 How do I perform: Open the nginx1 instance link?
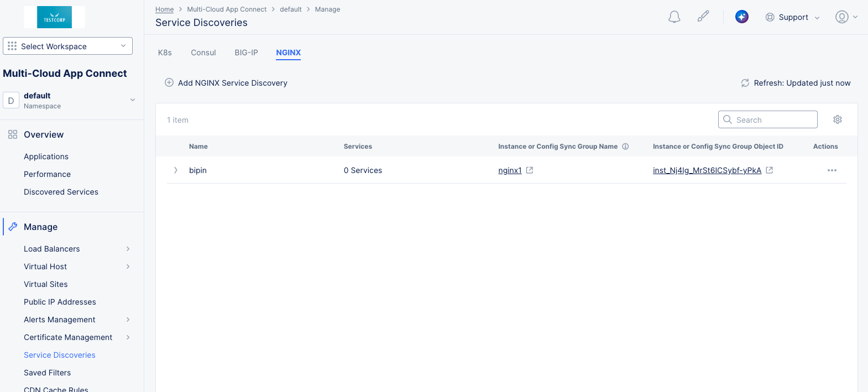pos(510,170)
